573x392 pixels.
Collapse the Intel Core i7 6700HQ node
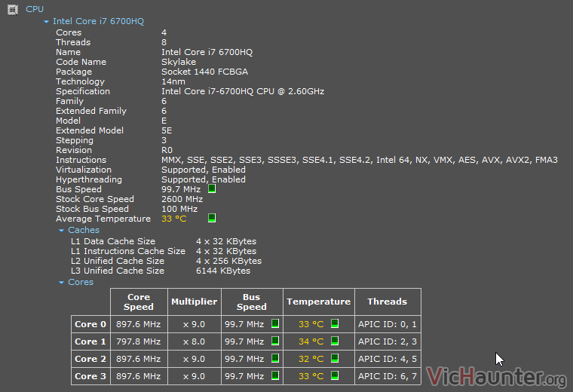coord(46,22)
